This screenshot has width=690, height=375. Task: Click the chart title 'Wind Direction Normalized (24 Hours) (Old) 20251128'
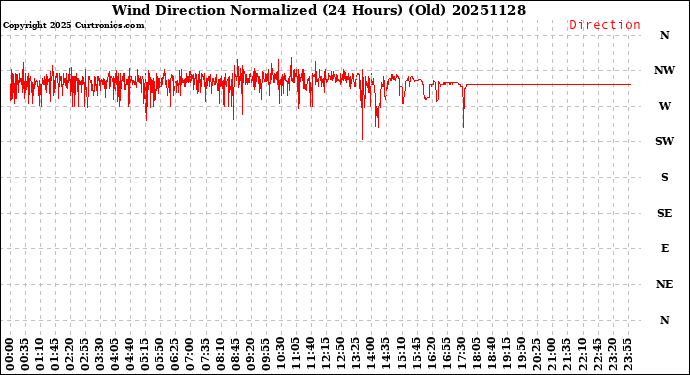coord(319,10)
